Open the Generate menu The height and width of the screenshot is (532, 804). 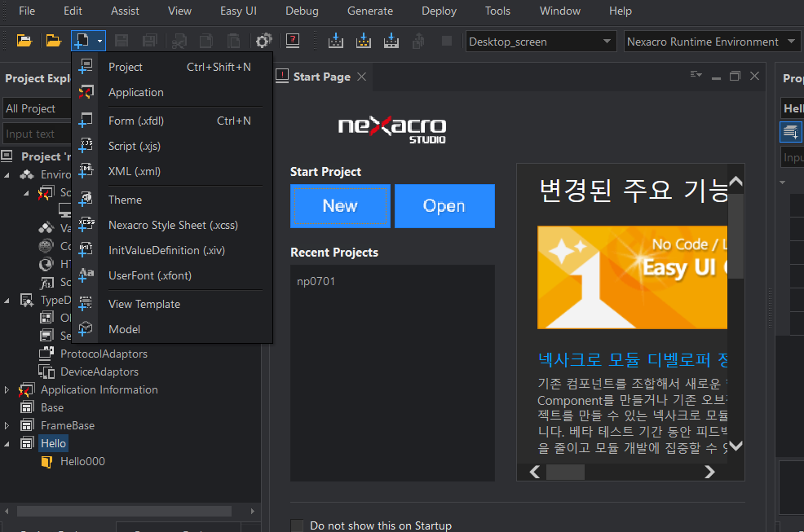coord(370,11)
